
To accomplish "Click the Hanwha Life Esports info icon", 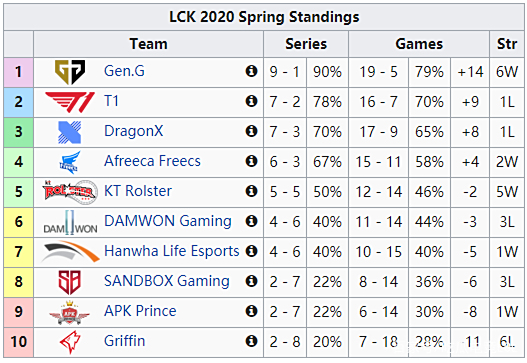I will (x=251, y=251).
